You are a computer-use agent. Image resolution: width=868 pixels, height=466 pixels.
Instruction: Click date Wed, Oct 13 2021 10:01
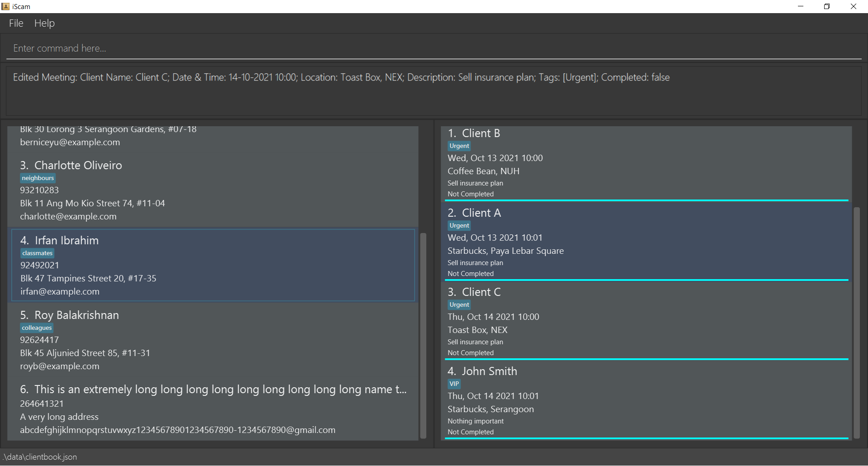pyautogui.click(x=495, y=238)
